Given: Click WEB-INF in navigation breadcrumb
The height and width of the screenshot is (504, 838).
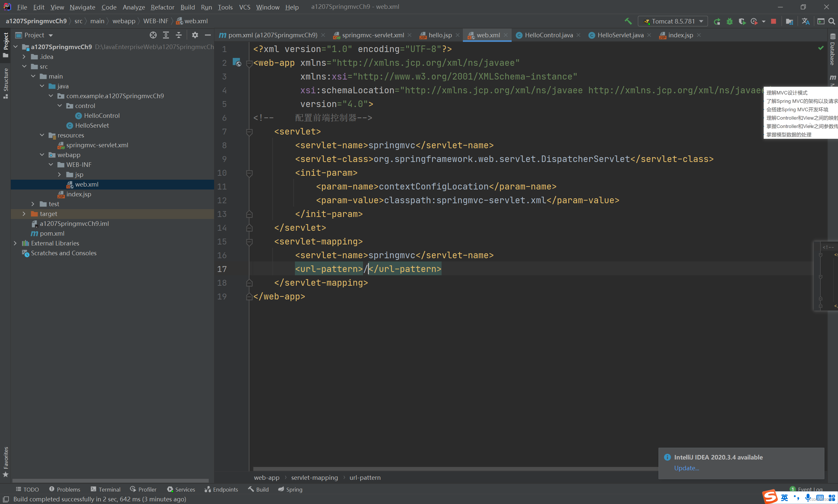Looking at the screenshot, I should 155,21.
